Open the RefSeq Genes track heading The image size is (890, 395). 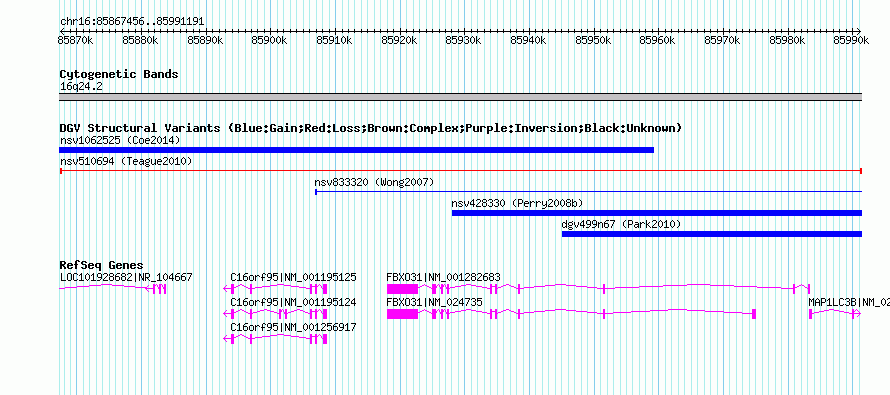(101, 265)
